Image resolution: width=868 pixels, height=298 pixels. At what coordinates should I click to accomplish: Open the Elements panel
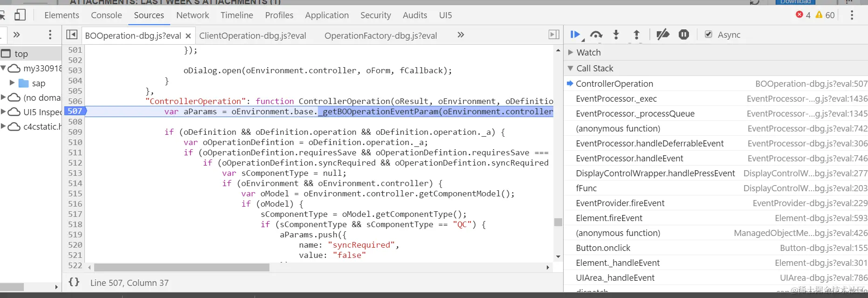point(62,15)
